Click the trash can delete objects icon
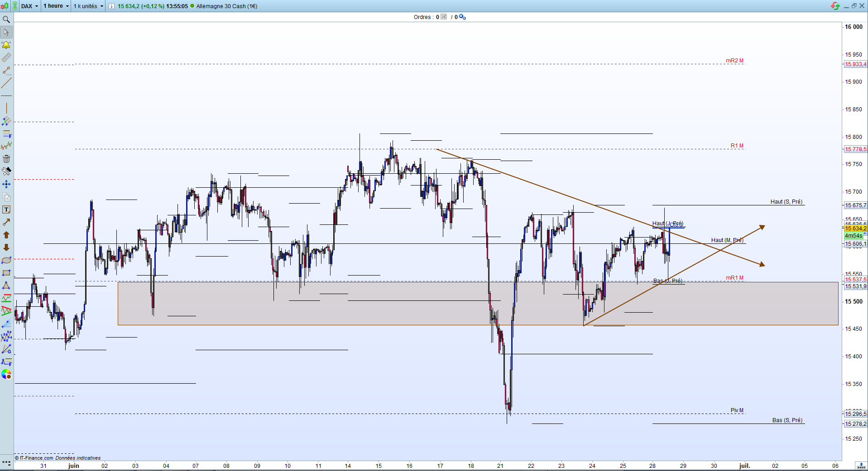 pos(6,159)
